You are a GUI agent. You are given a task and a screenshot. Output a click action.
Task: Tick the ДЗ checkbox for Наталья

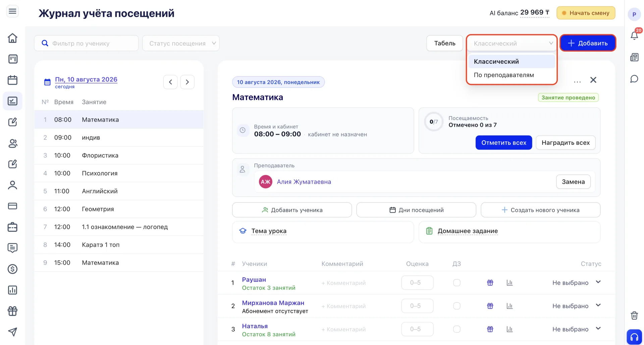coord(457,329)
